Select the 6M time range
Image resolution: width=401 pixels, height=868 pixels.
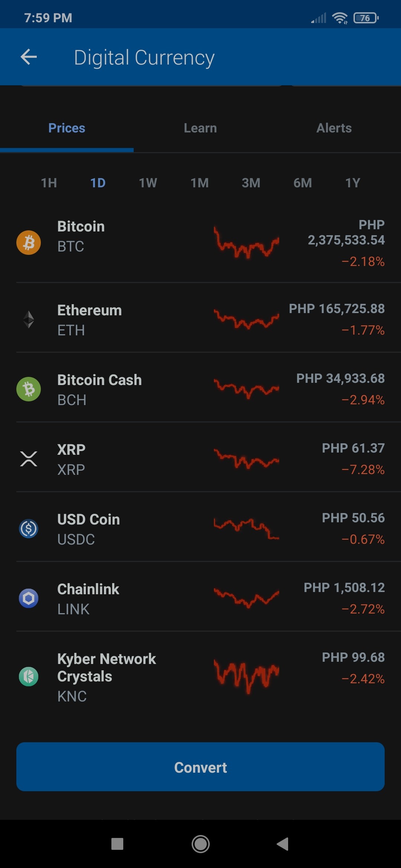pos(303,183)
